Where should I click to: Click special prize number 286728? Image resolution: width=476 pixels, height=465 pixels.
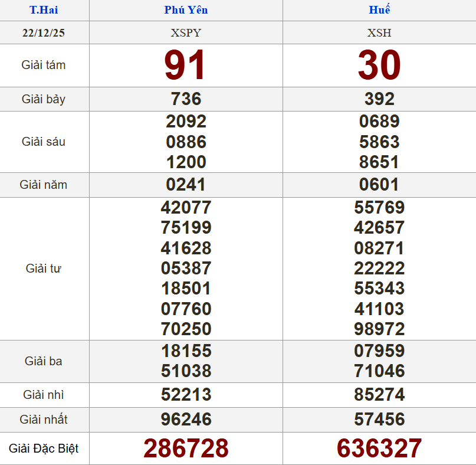(186, 448)
